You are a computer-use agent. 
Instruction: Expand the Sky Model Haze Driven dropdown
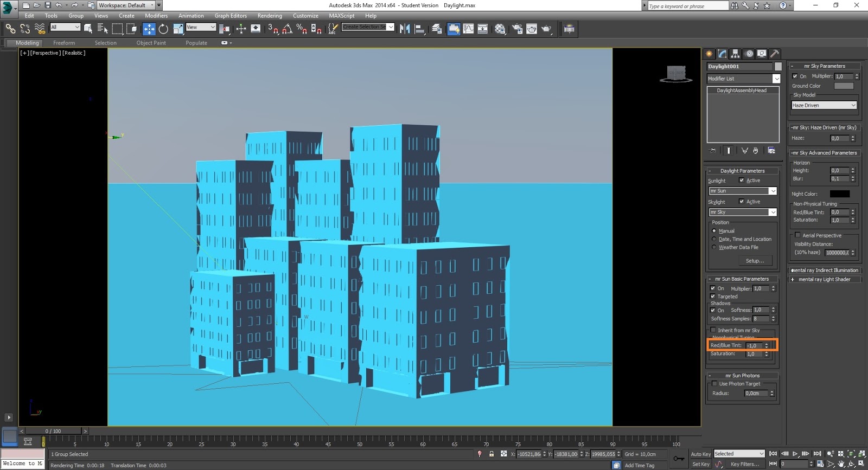click(824, 105)
